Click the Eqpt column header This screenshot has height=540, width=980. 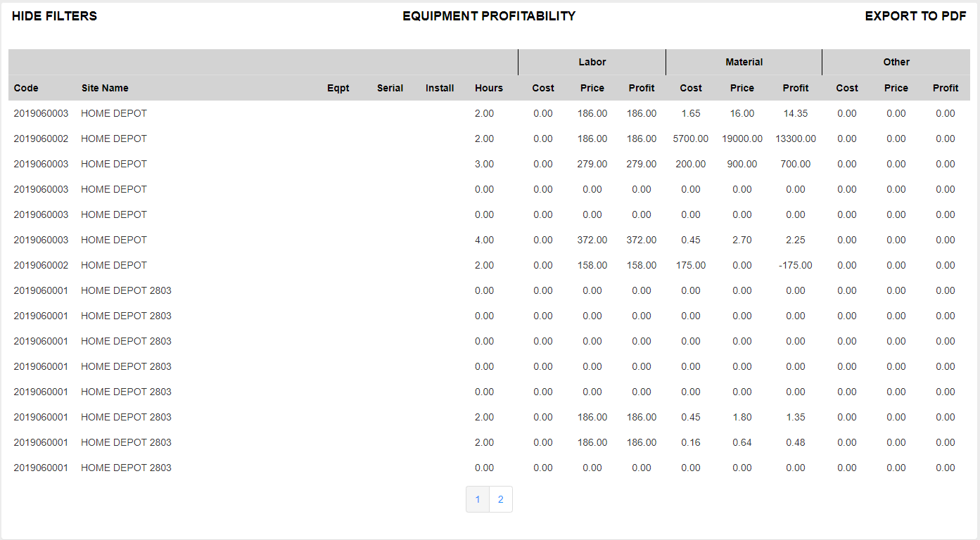pos(338,88)
